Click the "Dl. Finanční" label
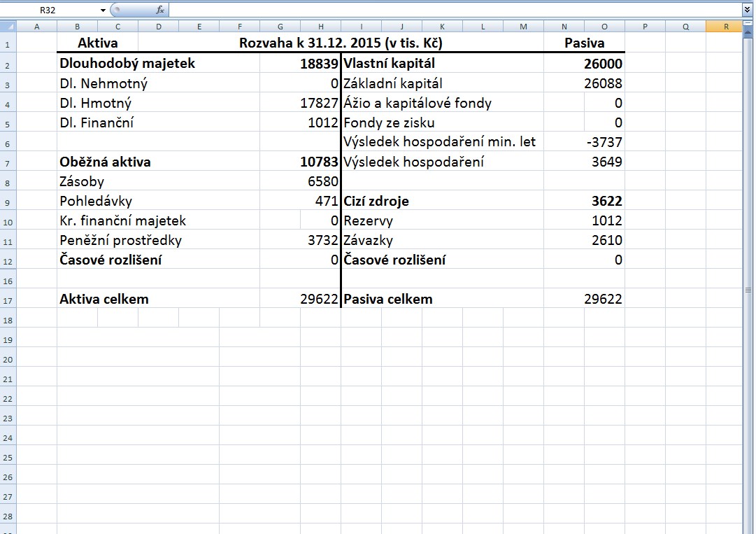Image resolution: width=756 pixels, height=534 pixels. [x=97, y=122]
